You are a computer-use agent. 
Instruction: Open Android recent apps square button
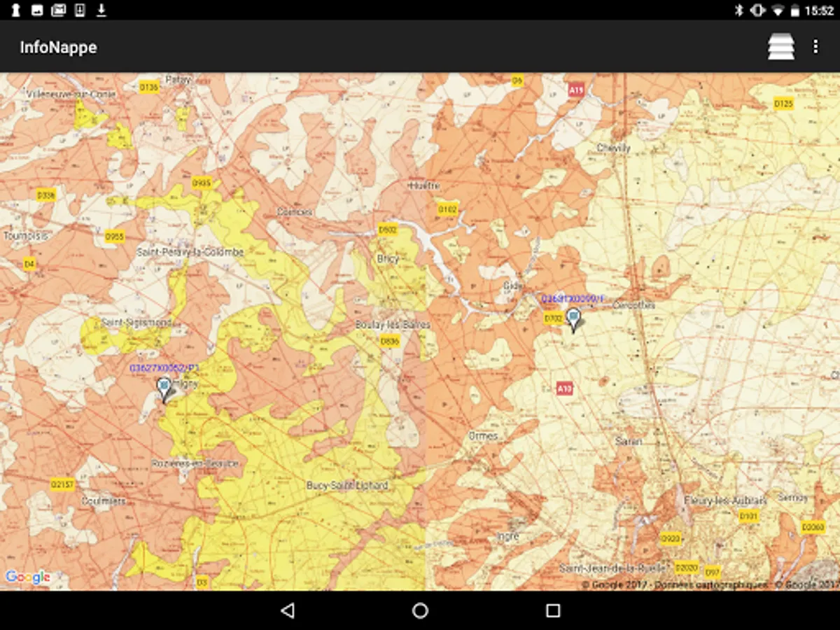click(553, 610)
